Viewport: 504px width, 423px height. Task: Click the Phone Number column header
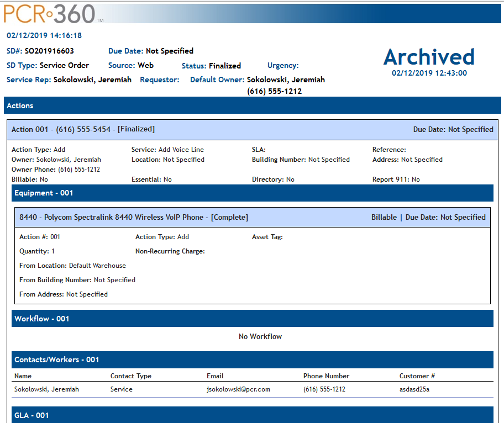pos(326,376)
